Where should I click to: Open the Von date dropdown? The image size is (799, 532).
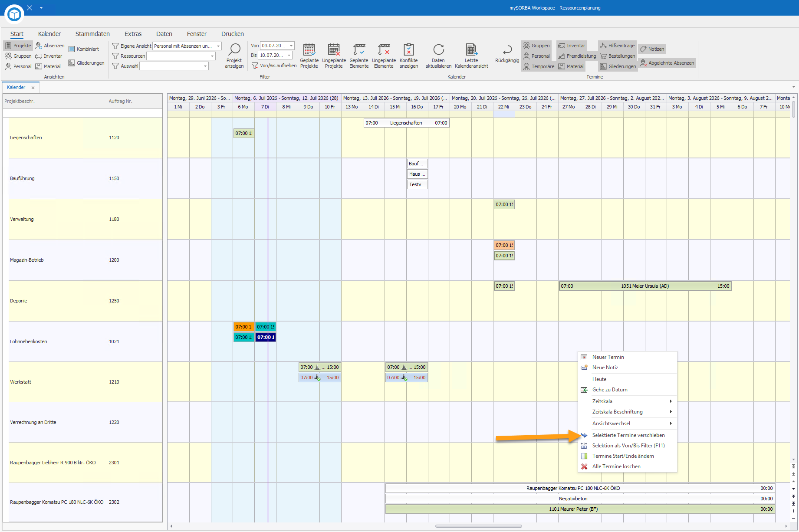pyautogui.click(x=291, y=46)
